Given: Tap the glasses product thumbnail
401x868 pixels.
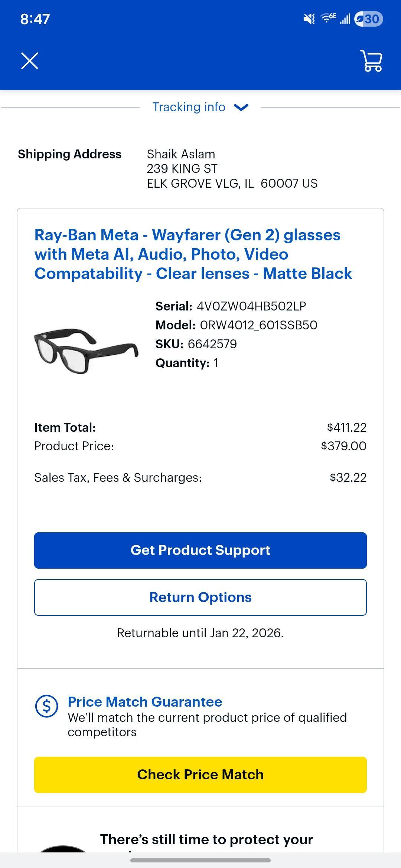Looking at the screenshot, I should (x=86, y=351).
